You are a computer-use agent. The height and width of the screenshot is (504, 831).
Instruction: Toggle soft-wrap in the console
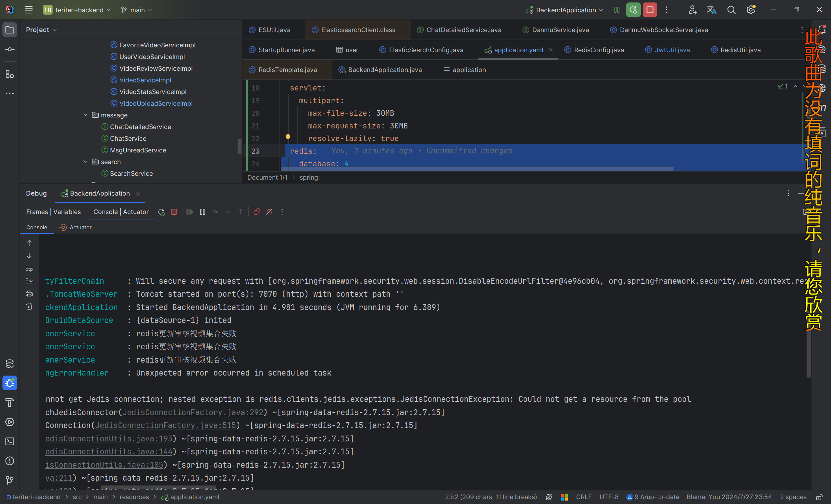tap(29, 269)
